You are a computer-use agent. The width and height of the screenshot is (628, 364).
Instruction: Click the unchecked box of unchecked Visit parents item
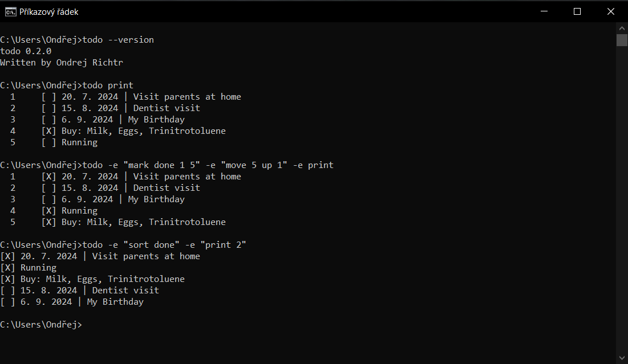(49, 97)
